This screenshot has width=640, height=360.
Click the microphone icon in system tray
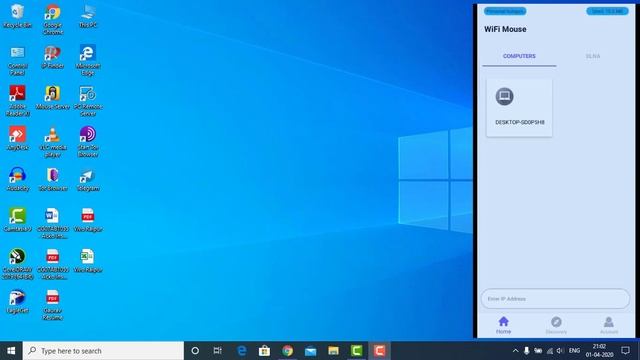pyautogui.click(x=527, y=351)
